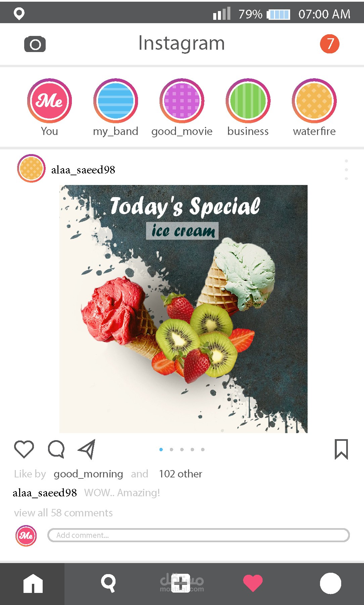Open Search tab in bottom bar
364x605 pixels.
click(x=108, y=584)
